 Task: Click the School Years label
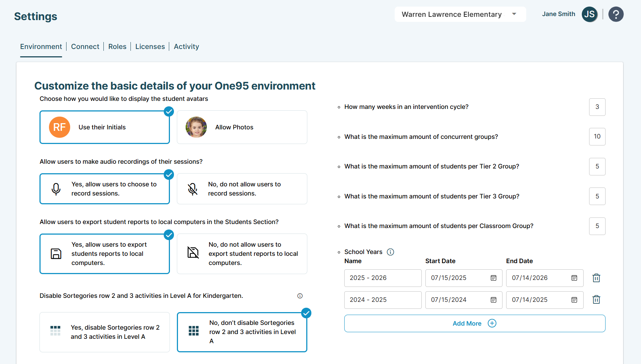pyautogui.click(x=363, y=252)
